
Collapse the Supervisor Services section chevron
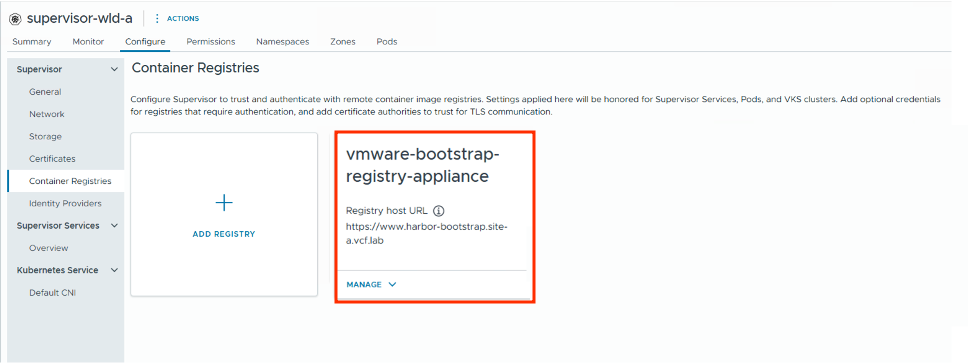click(114, 226)
